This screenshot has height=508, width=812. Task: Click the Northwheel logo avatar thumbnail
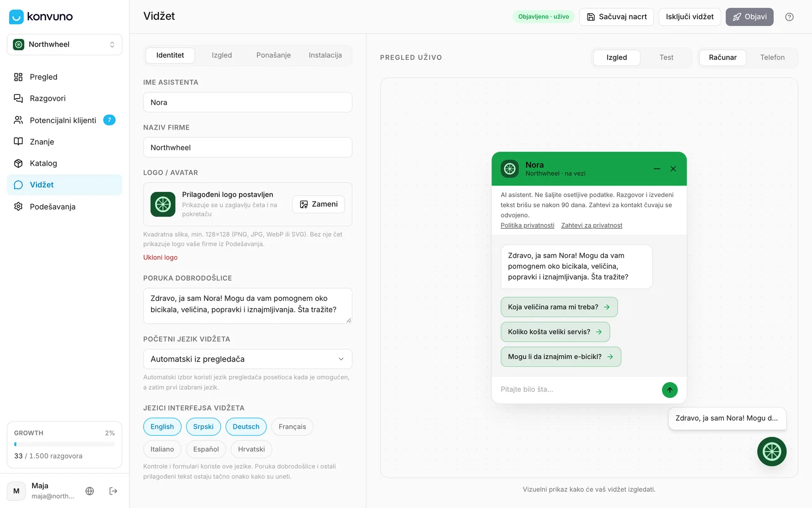[x=163, y=204]
